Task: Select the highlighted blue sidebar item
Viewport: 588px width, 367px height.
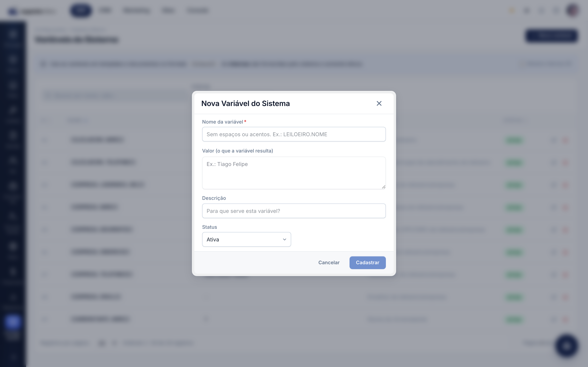Action: click(x=13, y=322)
